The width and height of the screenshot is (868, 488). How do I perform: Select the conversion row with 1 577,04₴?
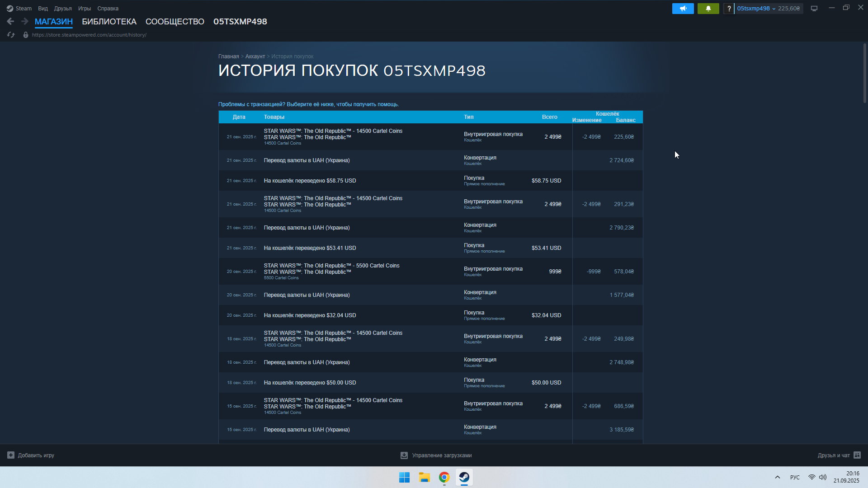pos(430,295)
